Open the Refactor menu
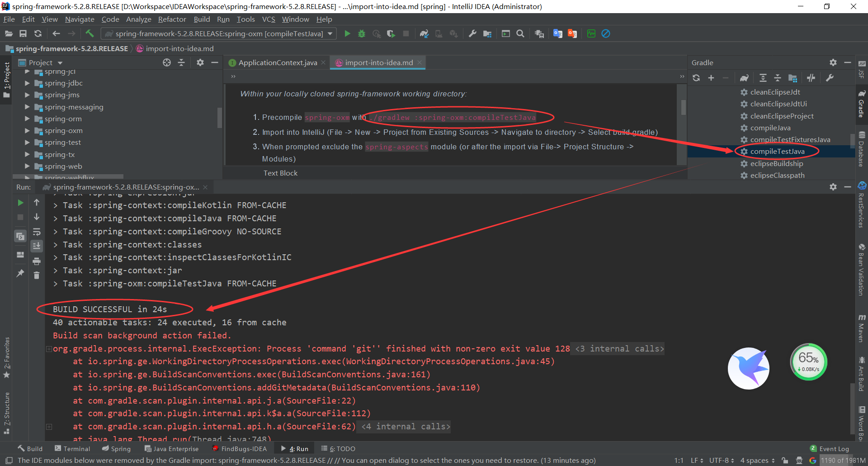The height and width of the screenshot is (466, 868). click(x=172, y=19)
